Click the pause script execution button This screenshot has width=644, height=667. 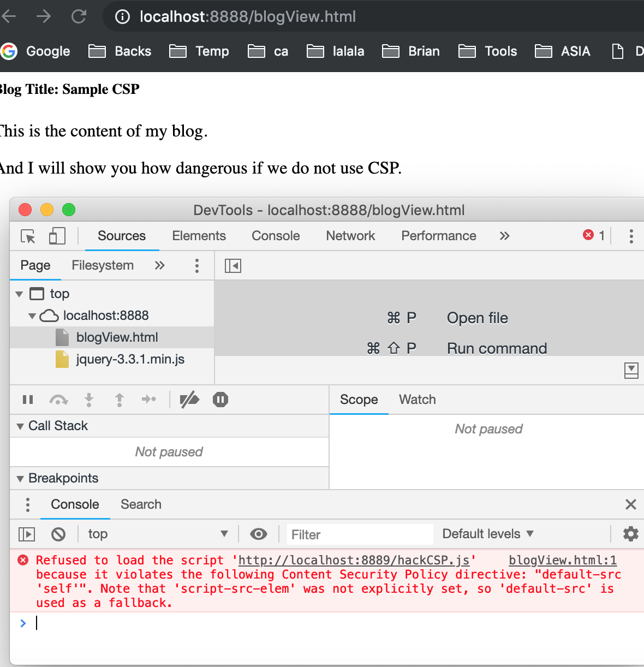[28, 400]
